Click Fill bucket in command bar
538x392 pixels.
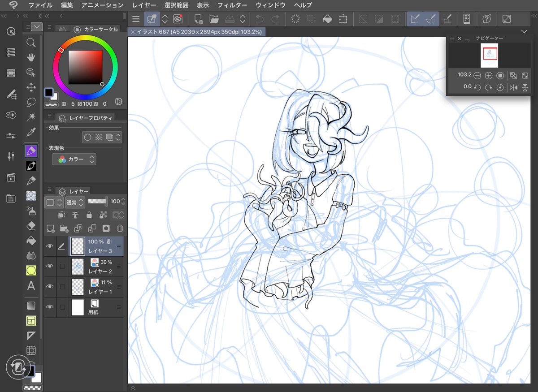[x=327, y=19]
